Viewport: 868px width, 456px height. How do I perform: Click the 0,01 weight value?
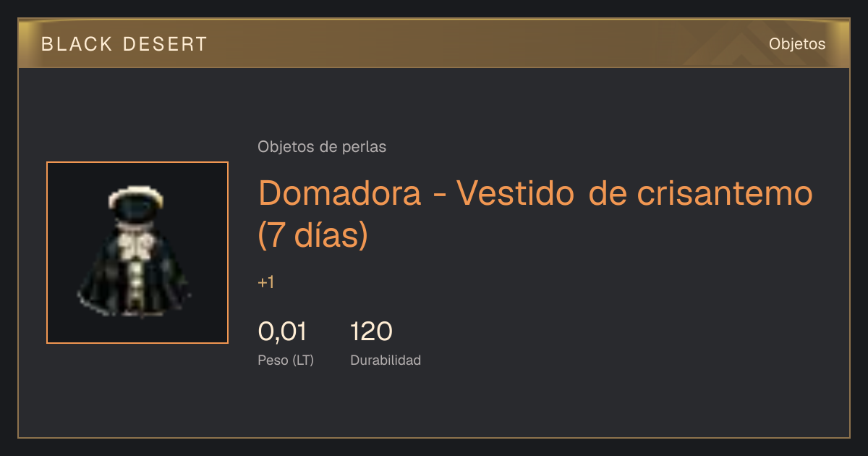coord(282,332)
